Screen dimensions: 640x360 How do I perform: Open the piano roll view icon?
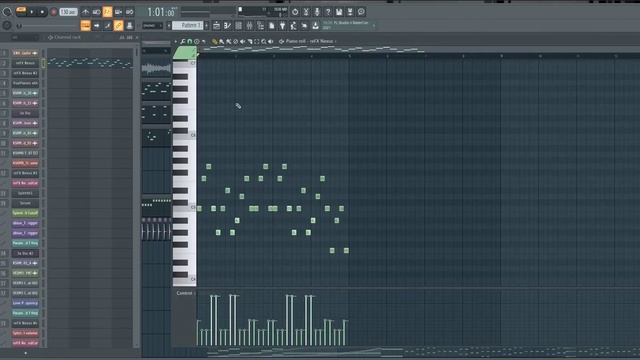point(227,26)
